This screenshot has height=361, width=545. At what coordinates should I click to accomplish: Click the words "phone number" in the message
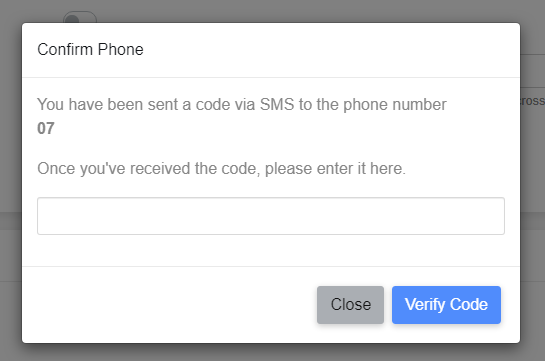395,105
